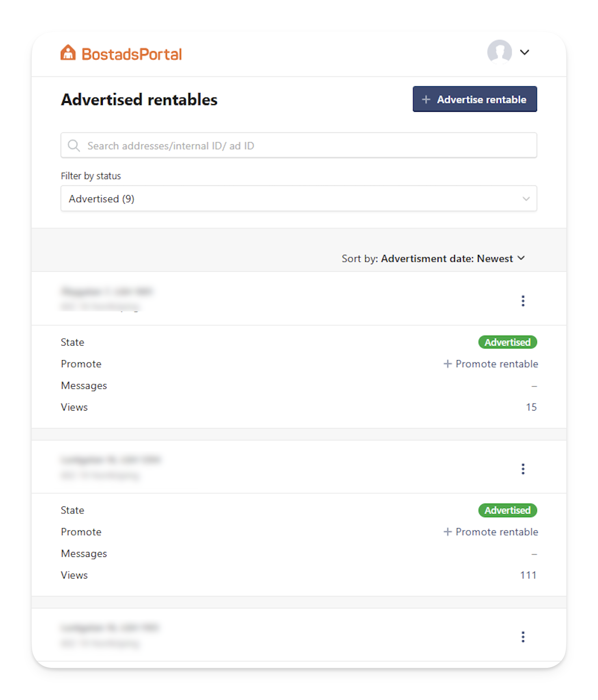Screen dimensions: 598x700
Task: Click the BostadsPortal house logo icon
Action: [68, 52]
